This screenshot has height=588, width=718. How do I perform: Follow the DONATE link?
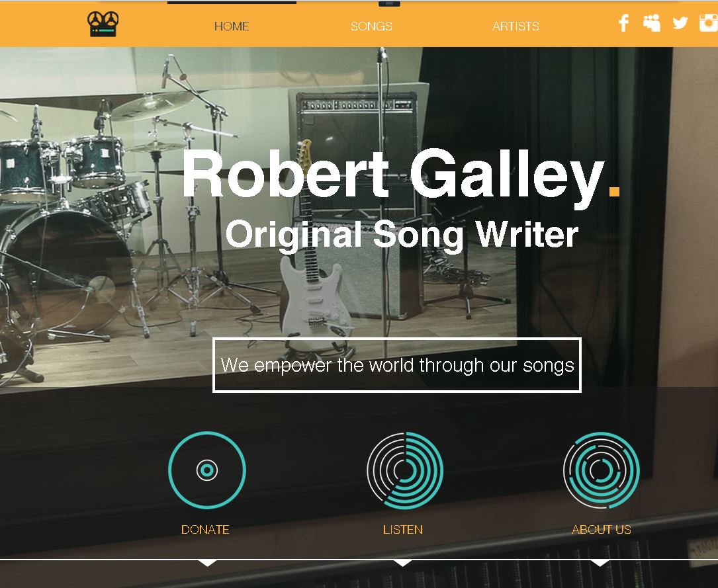click(x=205, y=529)
